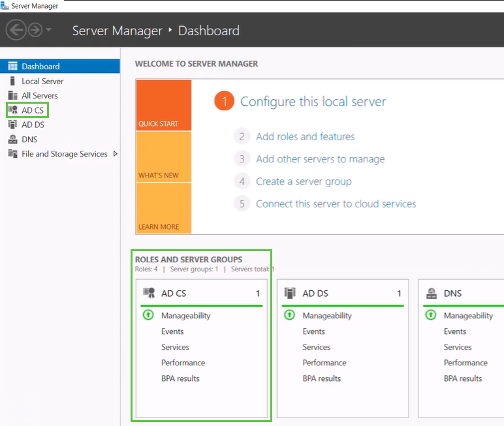Select the LEARN MORE tile

[163, 208]
